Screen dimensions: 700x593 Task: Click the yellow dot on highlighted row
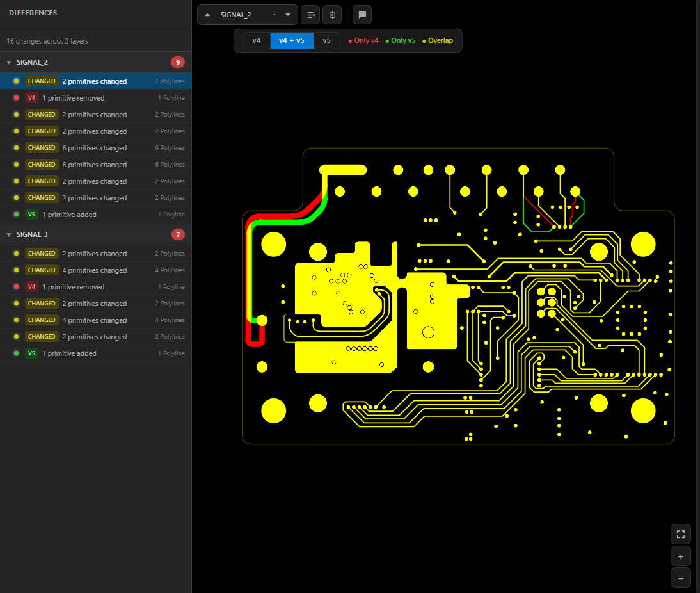(x=17, y=81)
